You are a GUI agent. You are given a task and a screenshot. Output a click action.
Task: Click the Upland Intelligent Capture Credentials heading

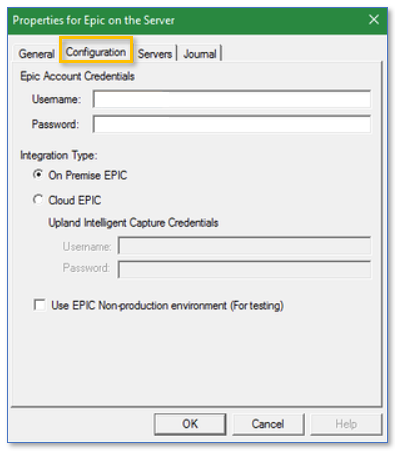pyautogui.click(x=133, y=223)
